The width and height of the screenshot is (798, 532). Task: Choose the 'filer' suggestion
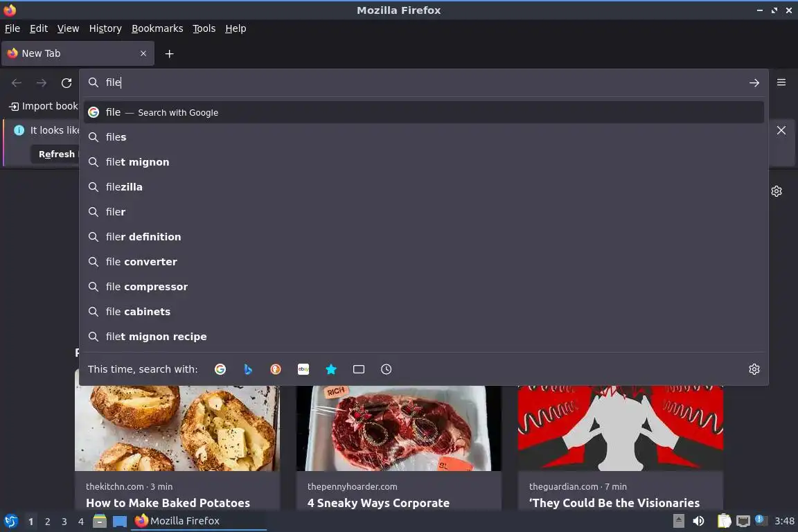423,212
